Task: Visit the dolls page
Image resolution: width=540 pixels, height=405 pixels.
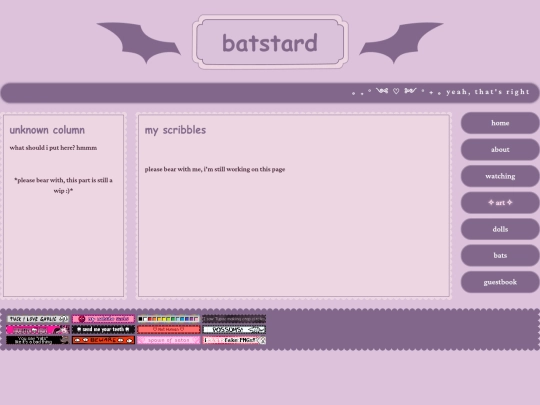Action: pyautogui.click(x=500, y=229)
